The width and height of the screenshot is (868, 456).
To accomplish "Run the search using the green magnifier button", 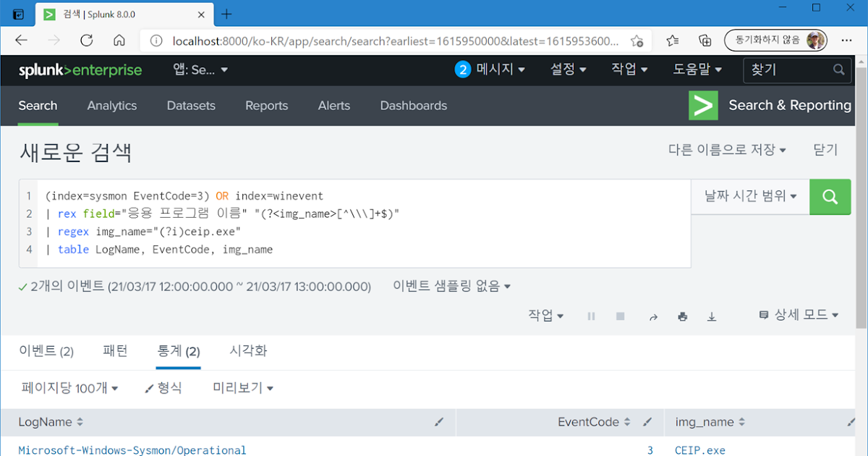I will (x=830, y=196).
